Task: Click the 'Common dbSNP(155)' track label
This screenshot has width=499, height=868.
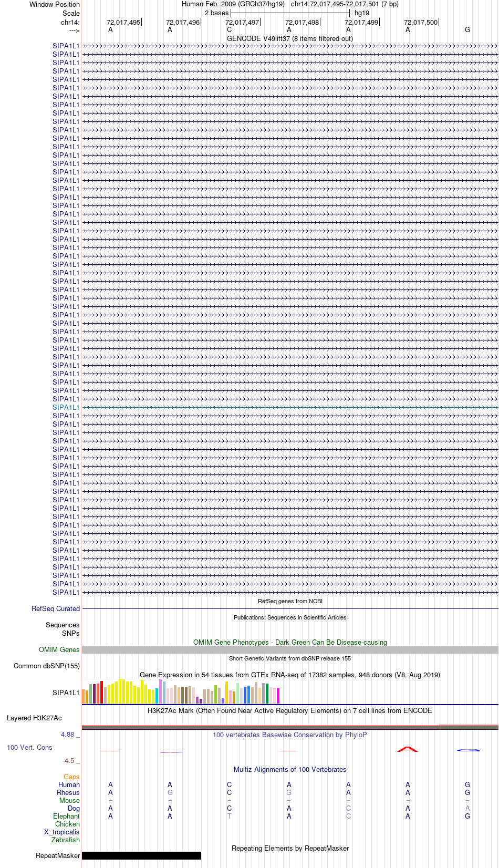Action: 47,666
